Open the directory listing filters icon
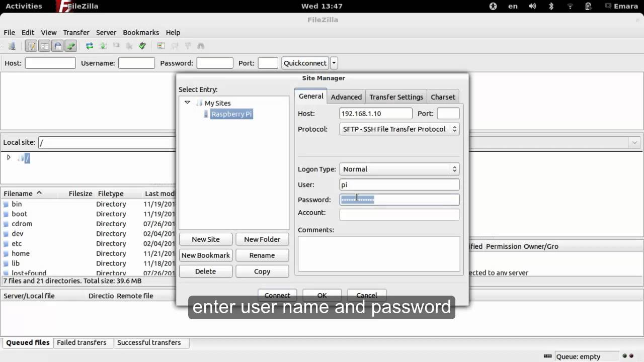This screenshot has width=644, height=362. pyautogui.click(x=161, y=46)
